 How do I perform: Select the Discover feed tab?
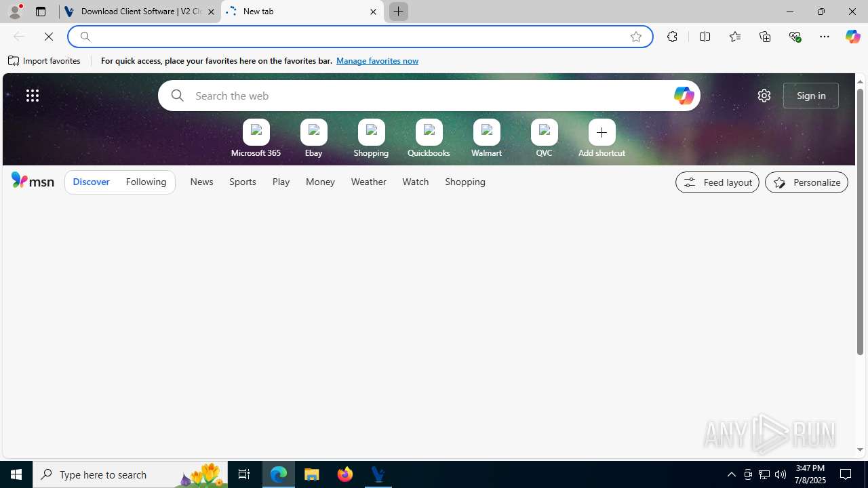tap(91, 182)
